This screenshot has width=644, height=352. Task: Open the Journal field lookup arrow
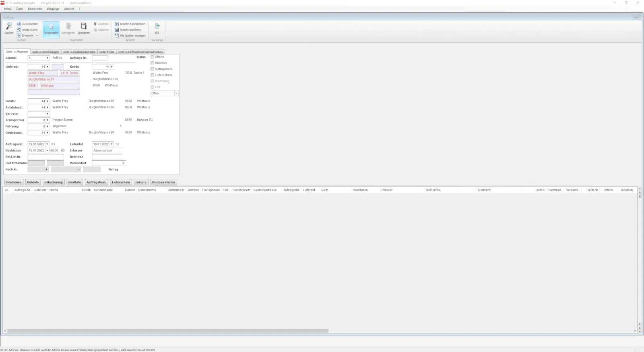[47, 58]
